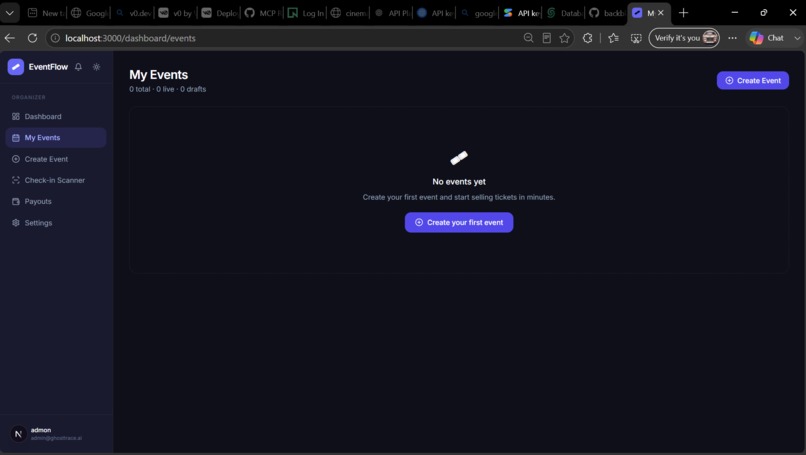Screen dimensions: 806x455
Task: Reload the current page
Action: (32, 38)
